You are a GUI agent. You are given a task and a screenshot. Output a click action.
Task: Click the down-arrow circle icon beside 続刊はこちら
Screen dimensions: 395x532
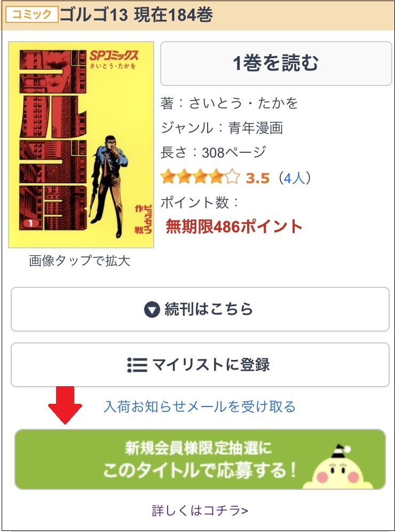pyautogui.click(x=152, y=309)
